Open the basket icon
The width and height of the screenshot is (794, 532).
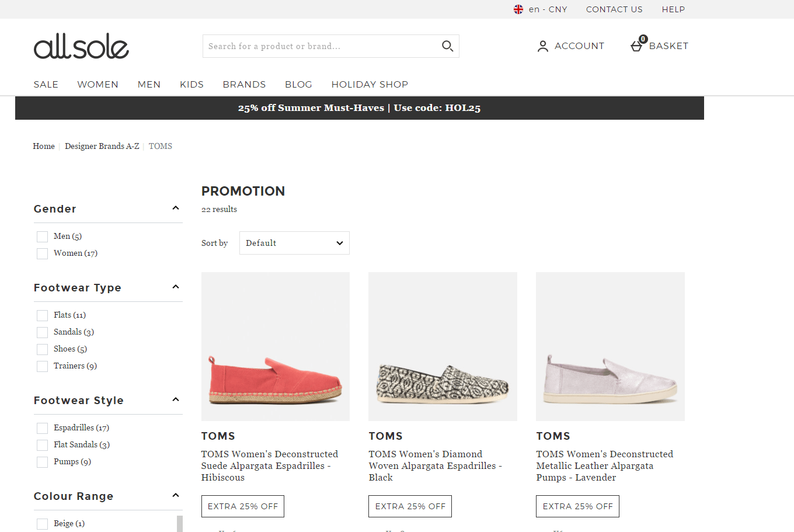coord(637,45)
